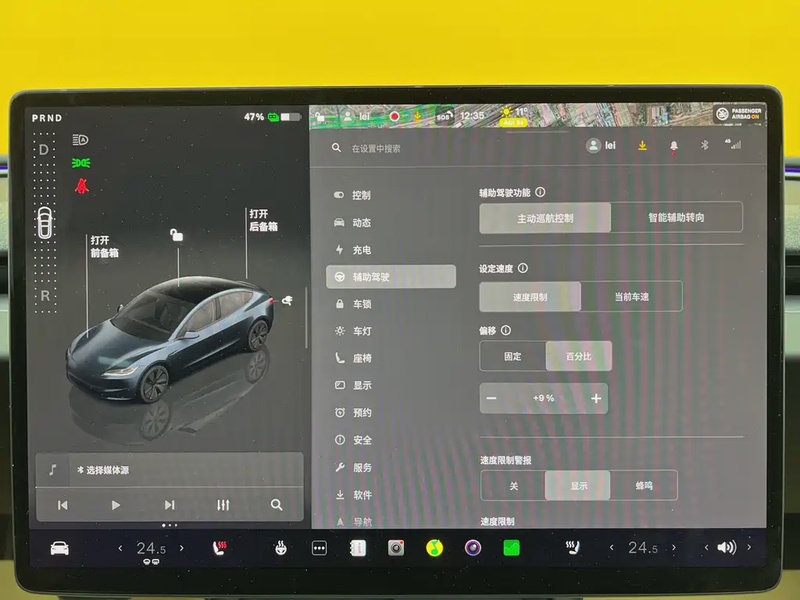Go to the 车灯 settings section
This screenshot has width=800, height=600.
pyautogui.click(x=361, y=331)
